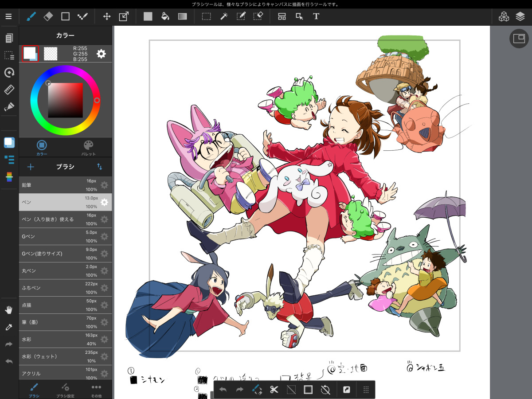The width and height of the screenshot is (532, 399).
Task: Click the dashed selection icon in left sidebar
Action: tap(9, 55)
